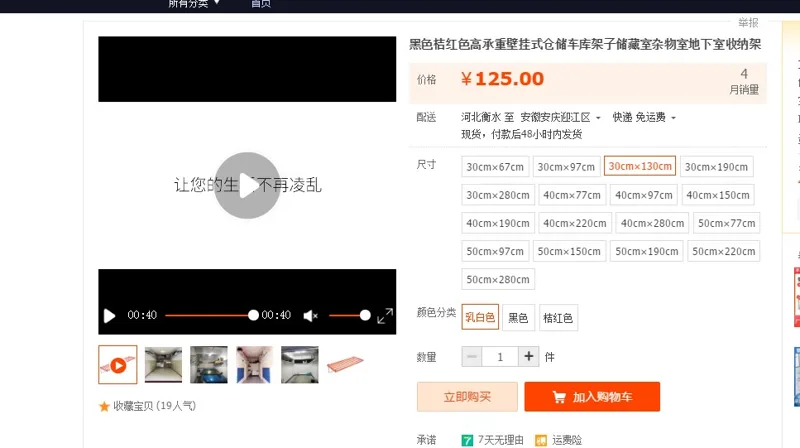Favorite the item with star icon
Viewport: 800px width, 448px height.
(104, 406)
